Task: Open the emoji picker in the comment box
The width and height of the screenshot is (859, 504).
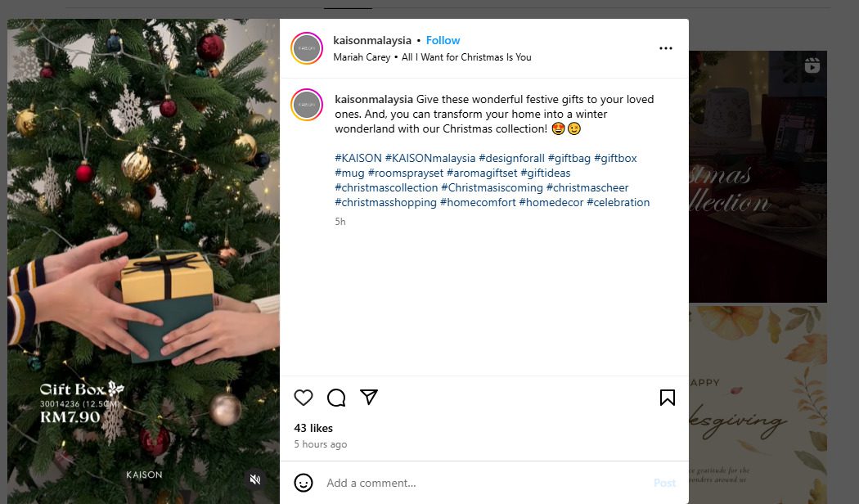Action: [304, 483]
